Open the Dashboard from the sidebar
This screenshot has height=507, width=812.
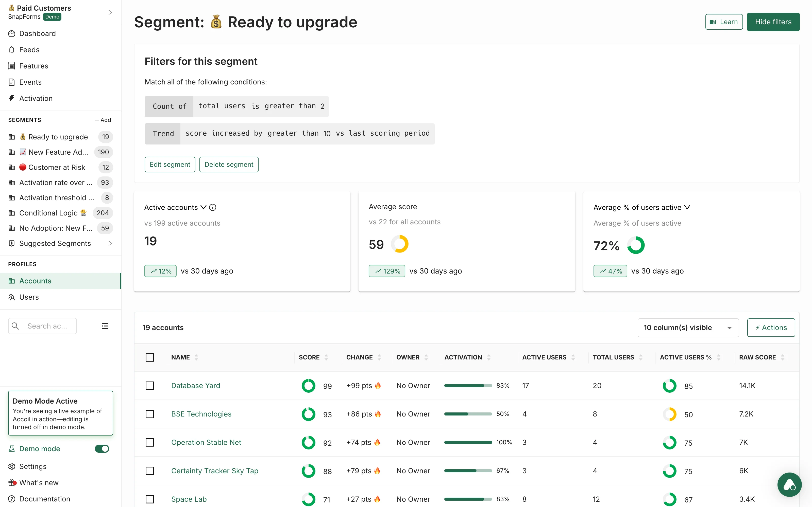(37, 33)
